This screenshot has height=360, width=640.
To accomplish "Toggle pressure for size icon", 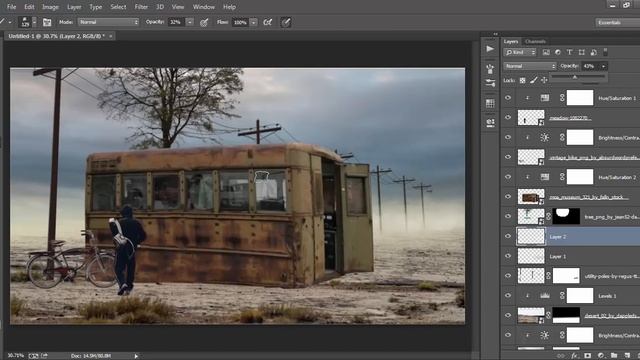I will [286, 22].
